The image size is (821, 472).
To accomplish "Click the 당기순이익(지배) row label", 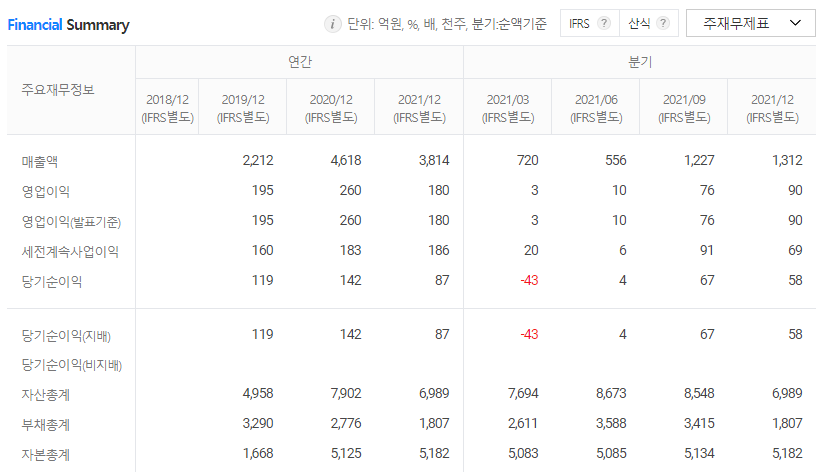I will tap(66, 335).
